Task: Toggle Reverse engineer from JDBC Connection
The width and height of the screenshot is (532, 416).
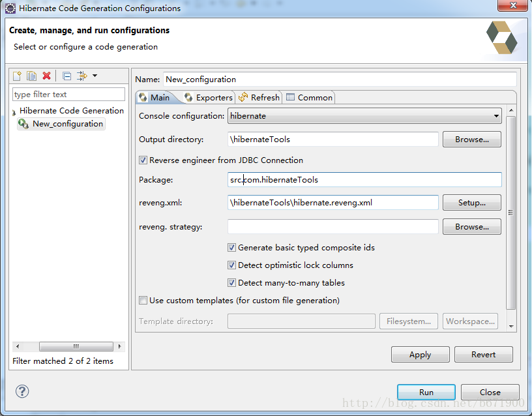Action: (x=143, y=160)
